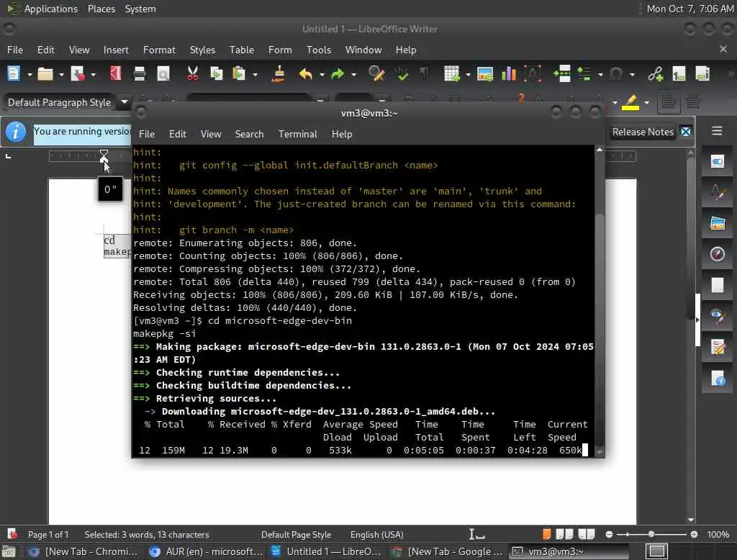
Task: Click the Insert Special Character omega icon
Action: tap(616, 74)
